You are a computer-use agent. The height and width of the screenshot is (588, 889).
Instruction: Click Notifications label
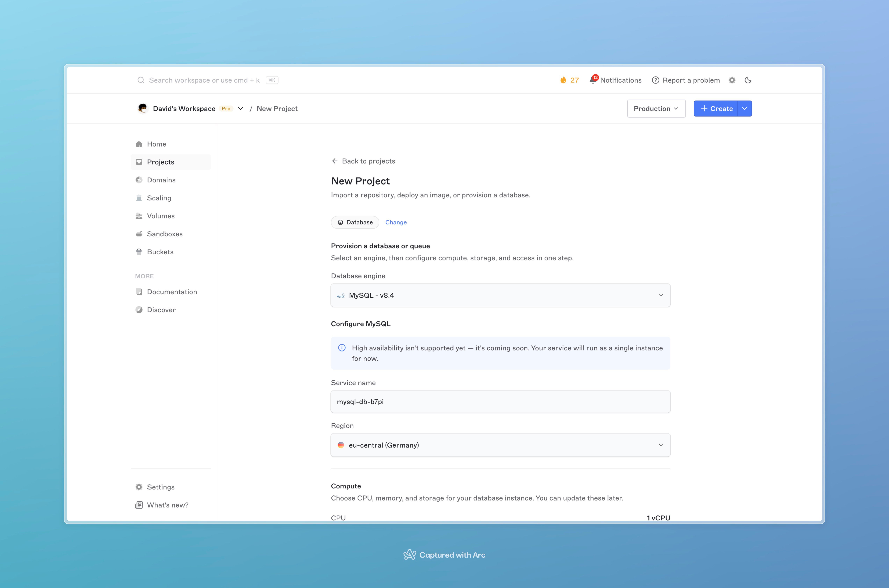[x=621, y=80]
